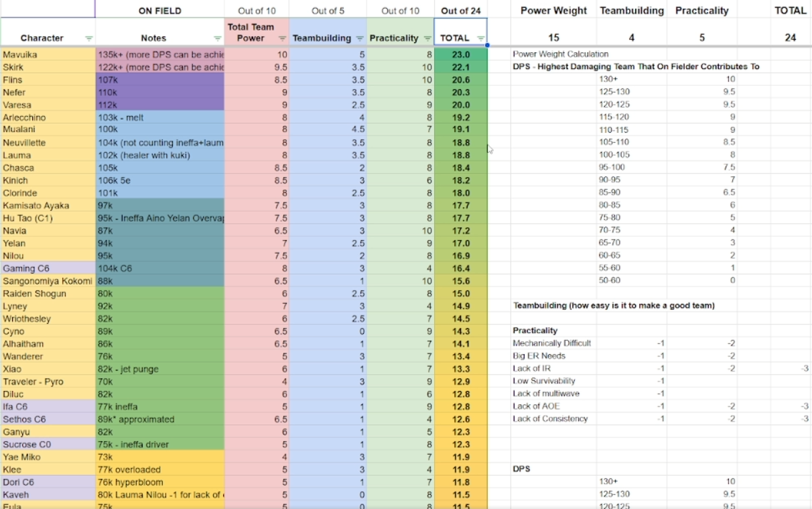Click the Flins character cell
This screenshot has height=509, width=812.
tap(48, 80)
